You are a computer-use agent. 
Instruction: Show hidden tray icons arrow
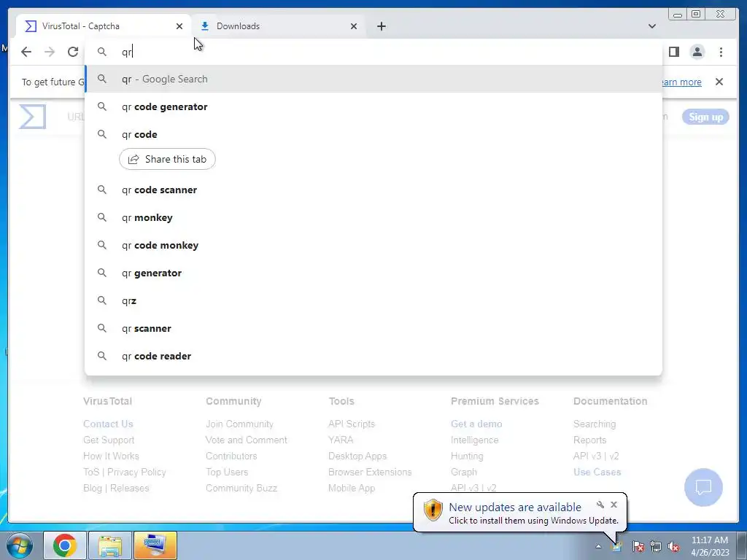pos(598,547)
